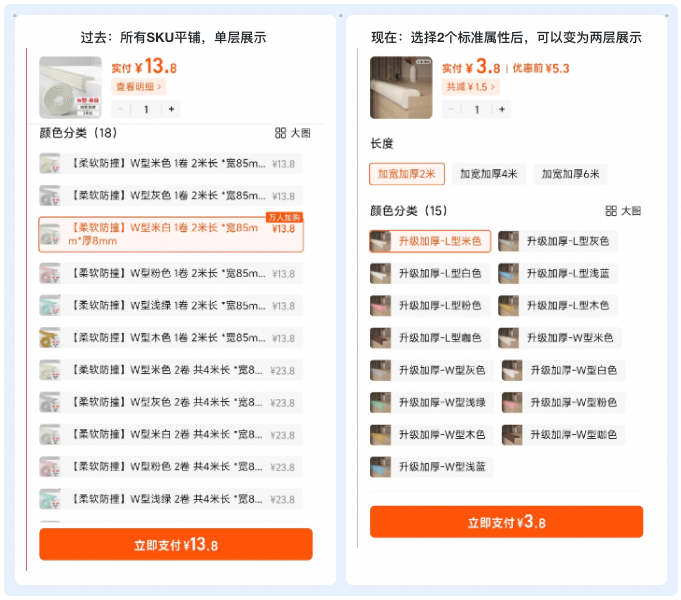Screen dimensions: 681x600
Task: Select SKU W型灰色 1卷 2米长
Action: tap(171, 196)
